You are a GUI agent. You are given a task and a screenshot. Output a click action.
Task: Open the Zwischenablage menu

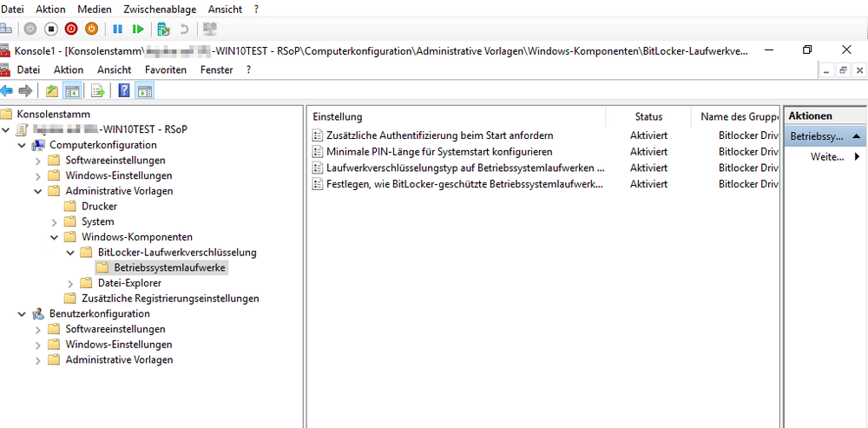(x=158, y=9)
